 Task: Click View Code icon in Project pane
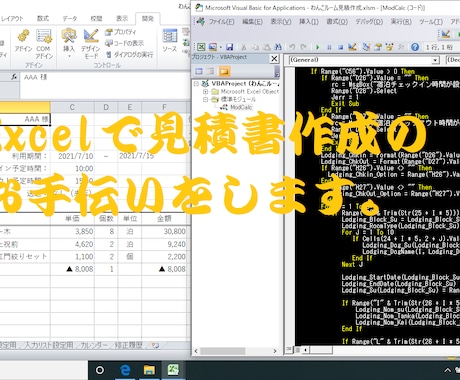coord(199,71)
